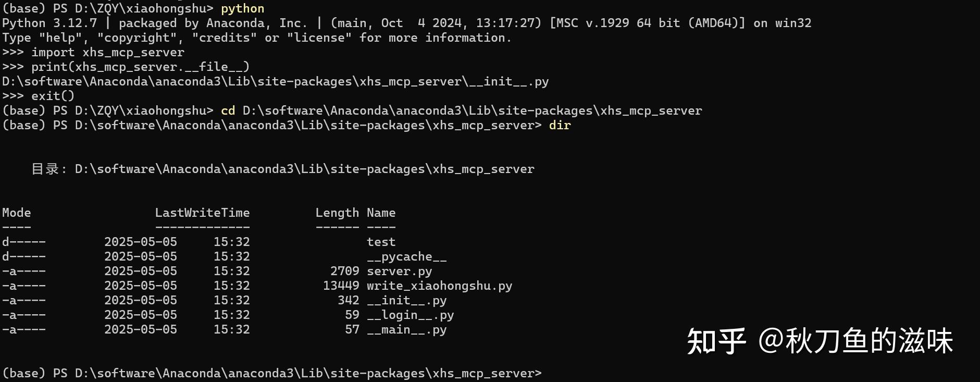
Task: Click the __pycache__ directory entry
Action: click(406, 257)
